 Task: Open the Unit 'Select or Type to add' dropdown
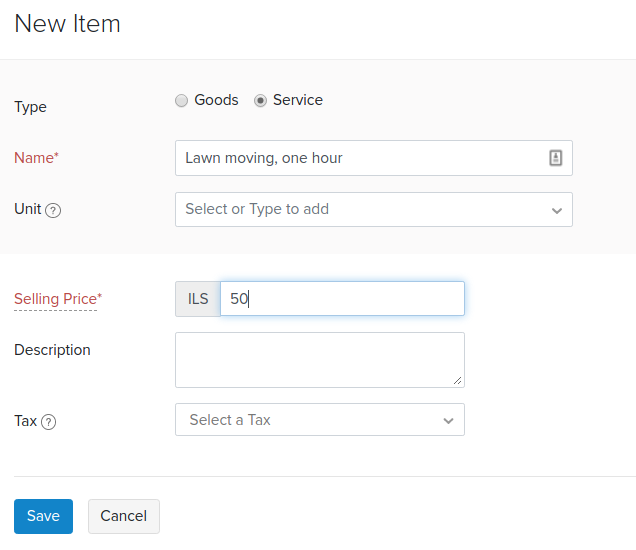pyautogui.click(x=360, y=210)
